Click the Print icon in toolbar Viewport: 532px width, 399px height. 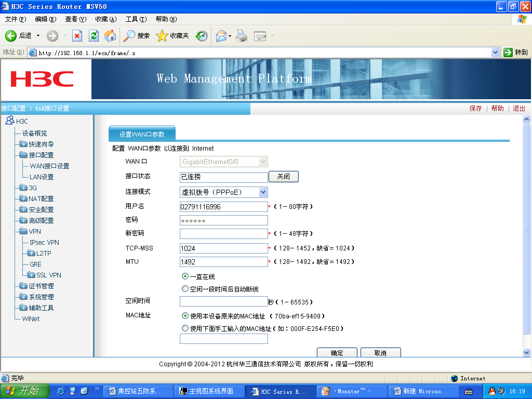pos(242,36)
